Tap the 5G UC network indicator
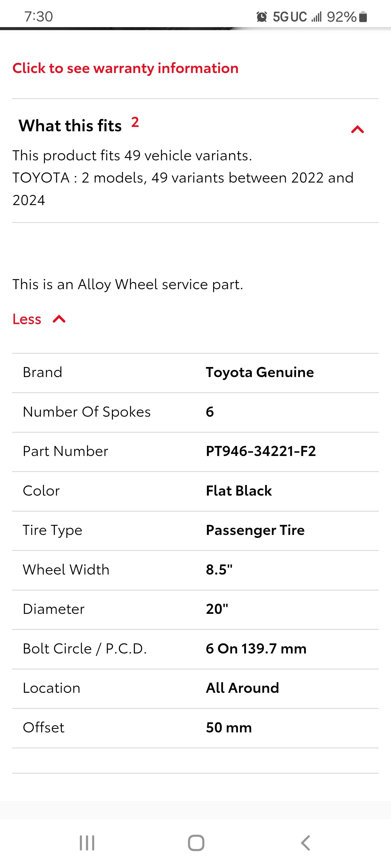This screenshot has width=391, height=868. (x=290, y=17)
